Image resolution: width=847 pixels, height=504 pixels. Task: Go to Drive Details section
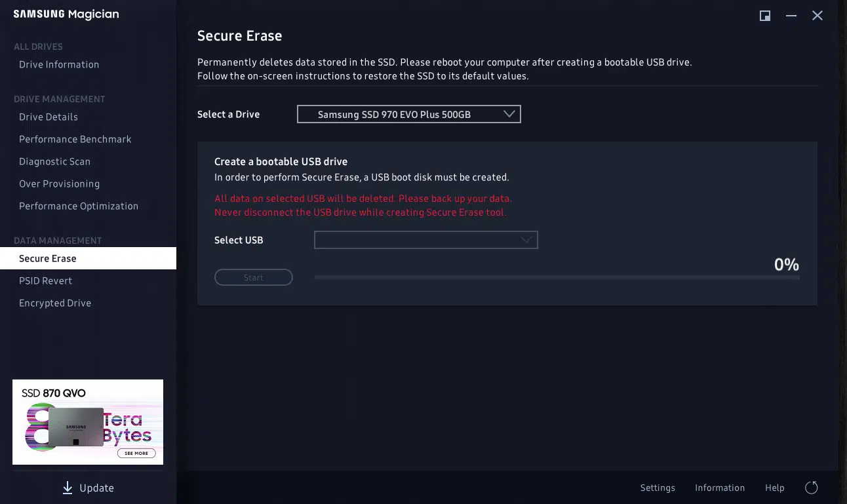49,117
